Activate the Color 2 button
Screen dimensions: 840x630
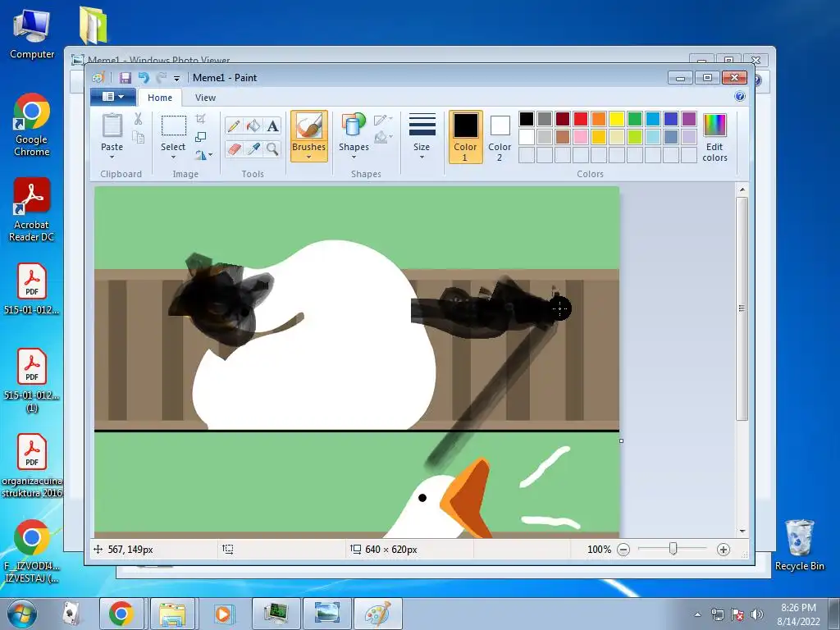point(500,137)
